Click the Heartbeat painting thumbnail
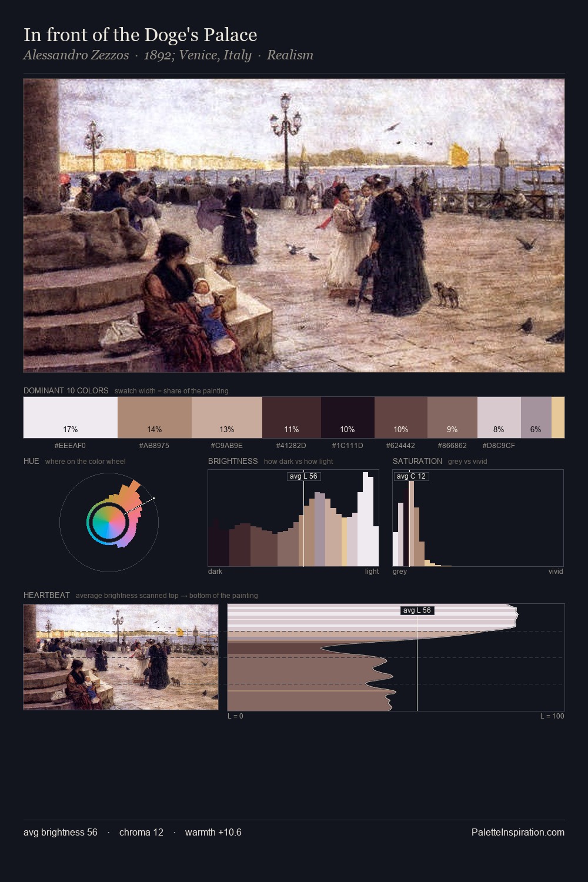This screenshot has height=882, width=588. click(x=121, y=657)
